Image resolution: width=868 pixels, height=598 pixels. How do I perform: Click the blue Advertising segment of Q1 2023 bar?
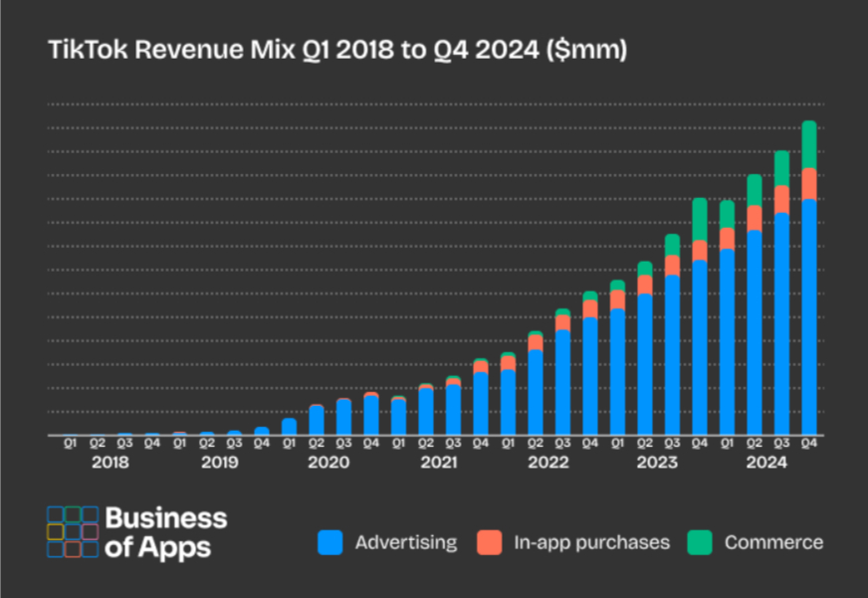coord(617,372)
